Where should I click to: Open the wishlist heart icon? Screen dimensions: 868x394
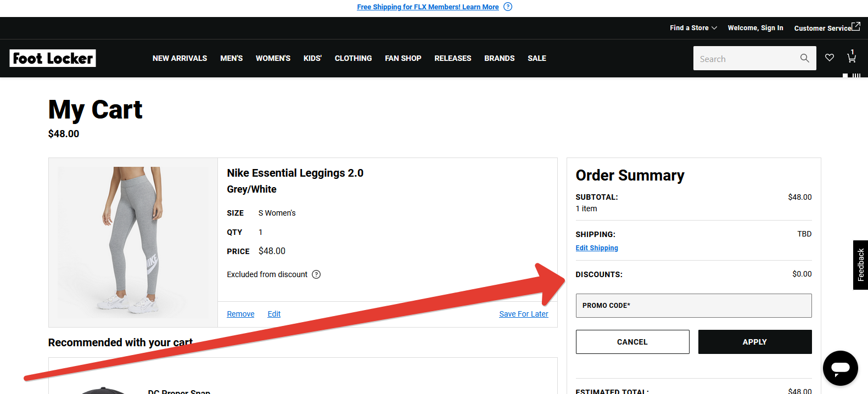click(830, 58)
